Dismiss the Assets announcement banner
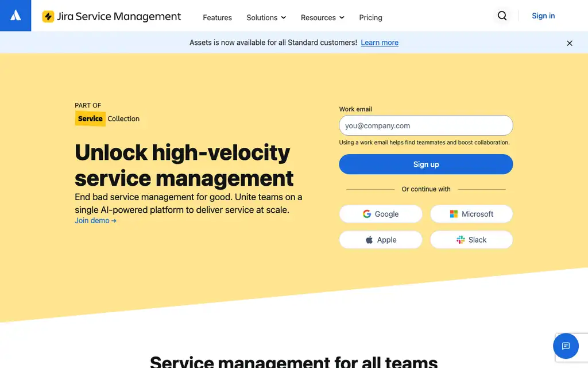Image resolution: width=588 pixels, height=368 pixels. (x=569, y=43)
